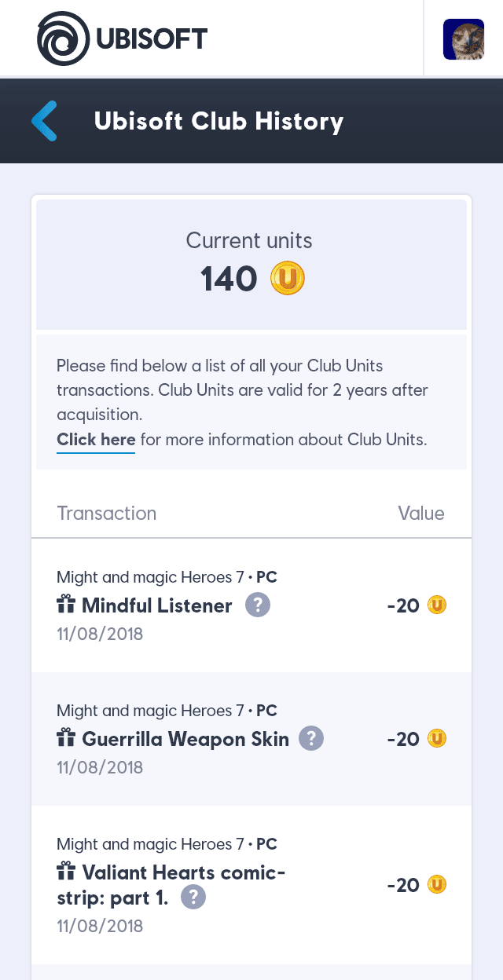Show help for Mindful Listener reward

coord(258,605)
